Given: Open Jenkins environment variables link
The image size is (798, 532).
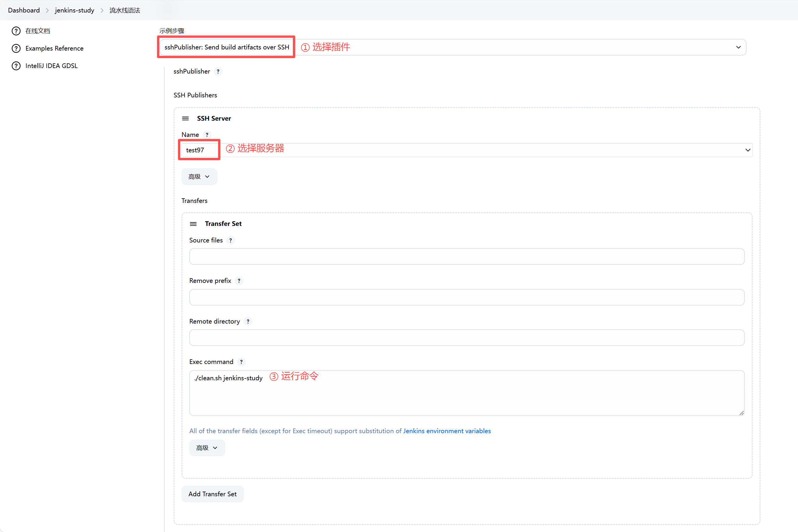Looking at the screenshot, I should [x=447, y=431].
